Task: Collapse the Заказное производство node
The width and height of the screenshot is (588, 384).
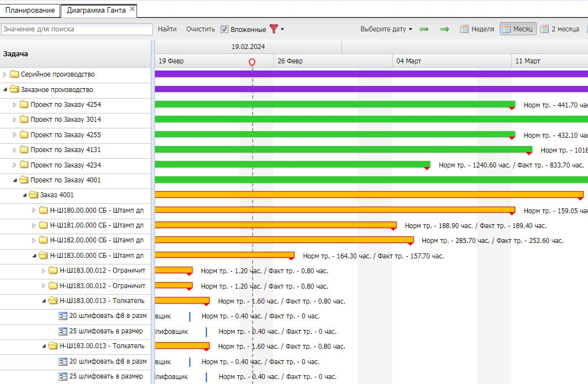Action: pyautogui.click(x=5, y=90)
